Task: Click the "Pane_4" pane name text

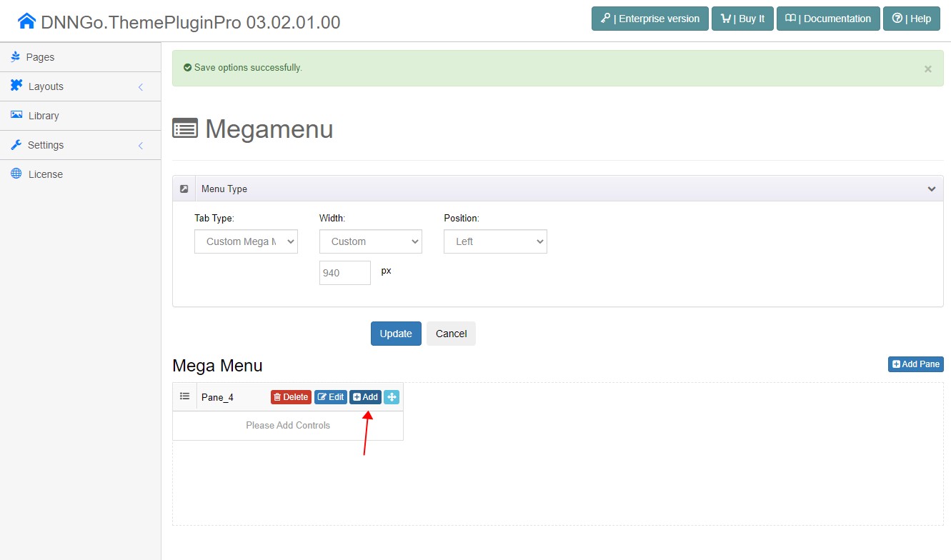Action: tap(217, 398)
